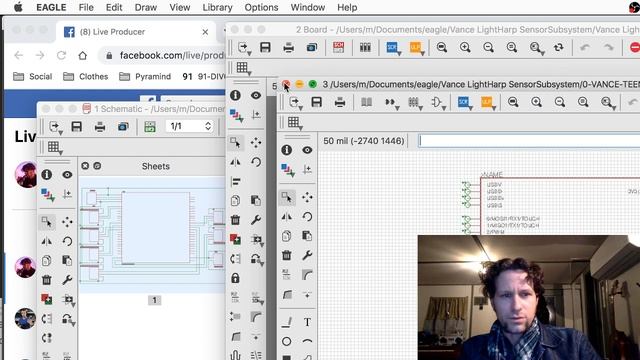Select Delete trash tool in Library window
The width and height of the screenshot is (640, 360).
coord(287,256)
